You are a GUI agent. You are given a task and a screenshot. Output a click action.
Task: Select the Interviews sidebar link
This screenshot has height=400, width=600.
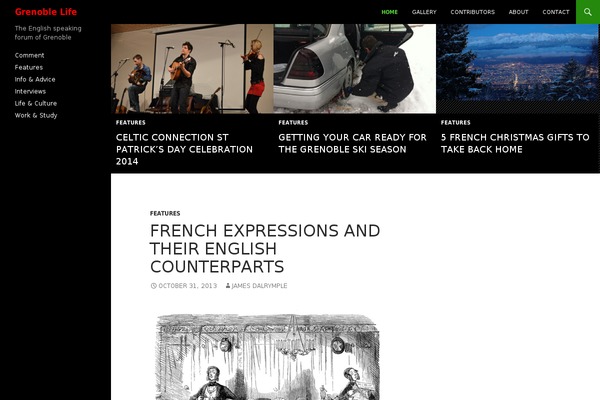[30, 91]
